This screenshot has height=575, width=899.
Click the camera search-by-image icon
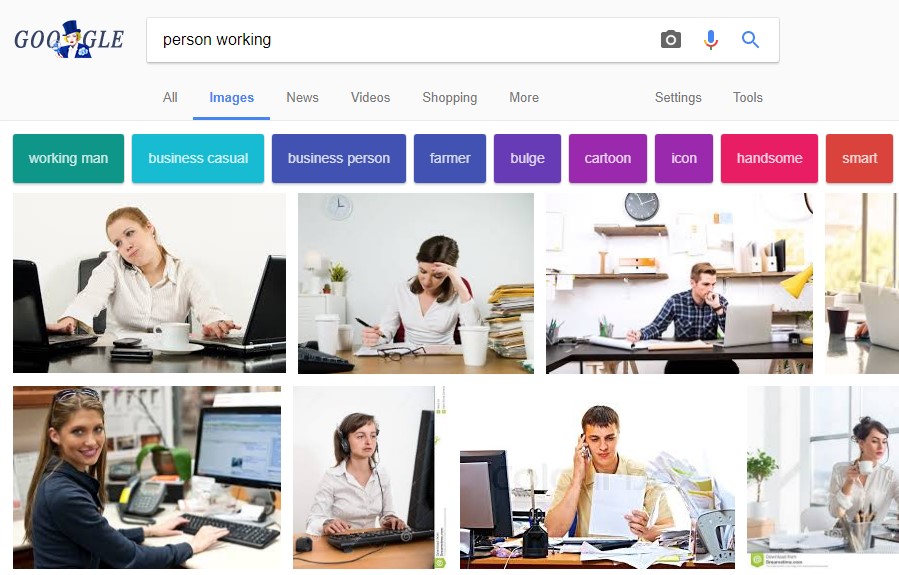[671, 40]
